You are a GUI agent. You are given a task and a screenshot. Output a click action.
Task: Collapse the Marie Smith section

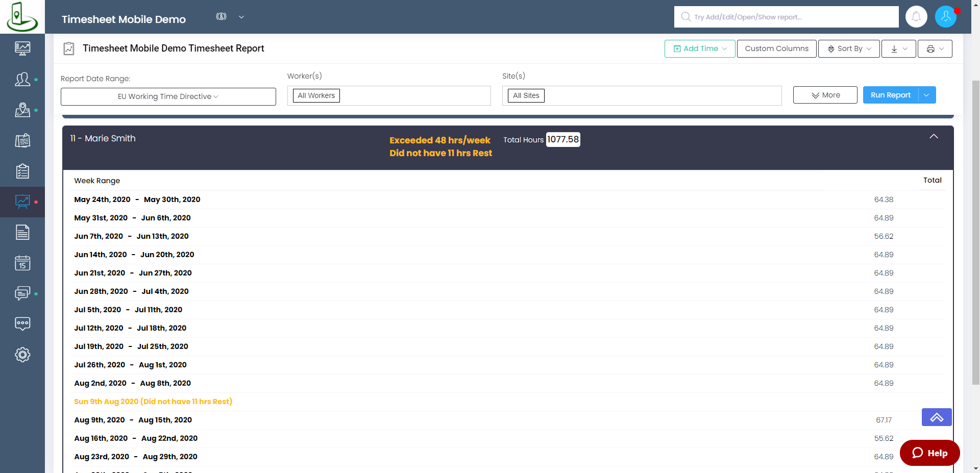(934, 137)
